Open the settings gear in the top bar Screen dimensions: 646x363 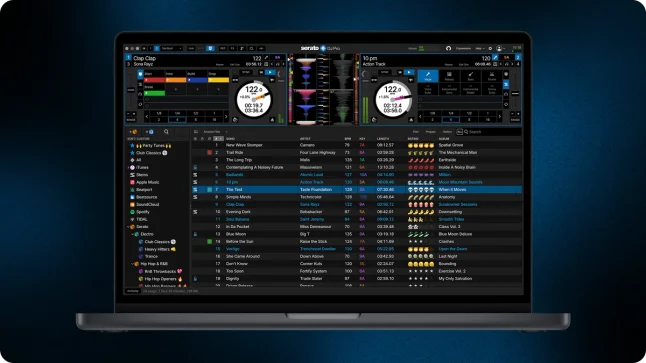pyautogui.click(x=490, y=48)
